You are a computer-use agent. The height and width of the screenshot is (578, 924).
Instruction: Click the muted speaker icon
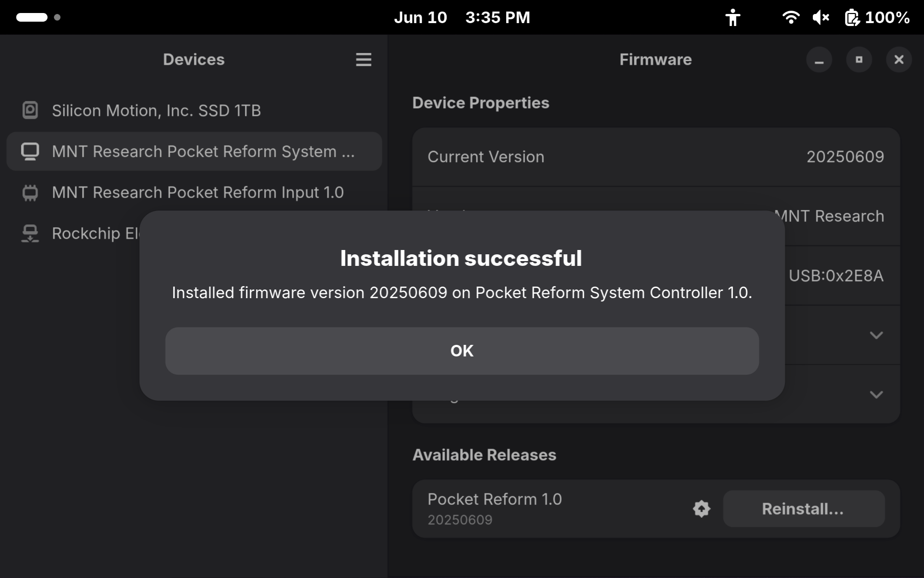click(x=821, y=17)
